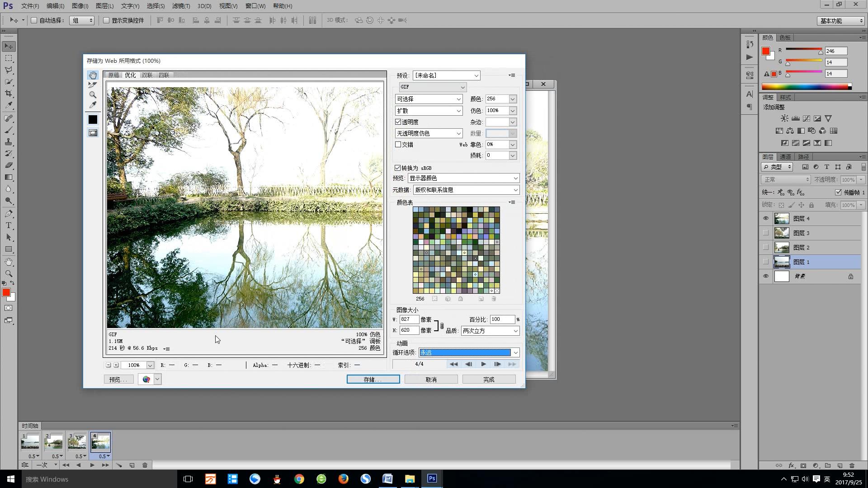The width and height of the screenshot is (868, 488).
Task: Open the 元数据 版权和联系信息 dropdown
Action: point(466,190)
